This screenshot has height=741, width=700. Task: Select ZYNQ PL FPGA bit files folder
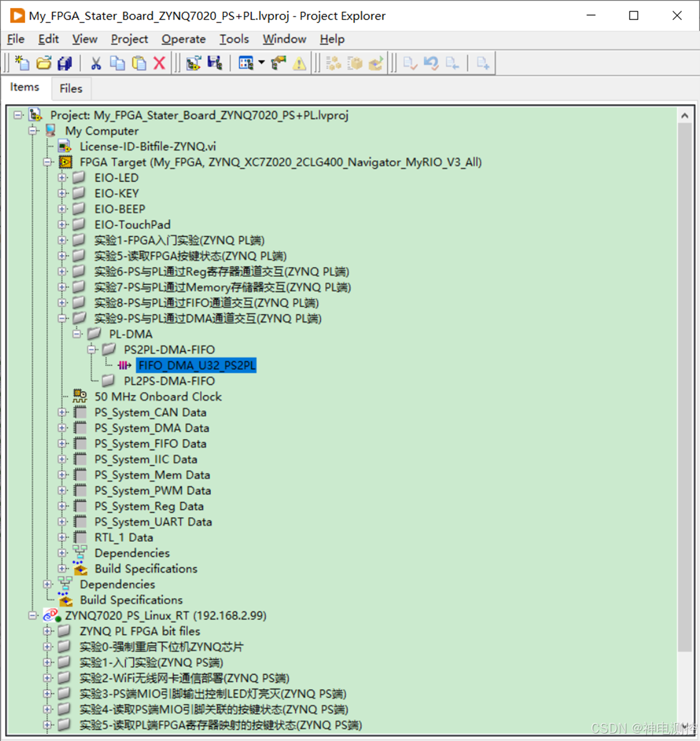[x=140, y=631]
